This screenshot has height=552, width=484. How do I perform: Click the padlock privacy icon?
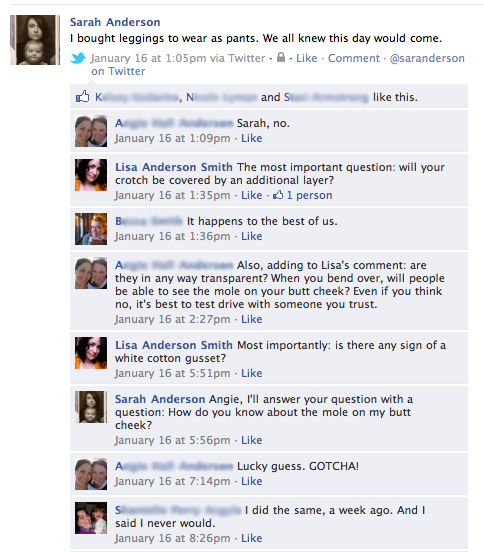point(281,57)
